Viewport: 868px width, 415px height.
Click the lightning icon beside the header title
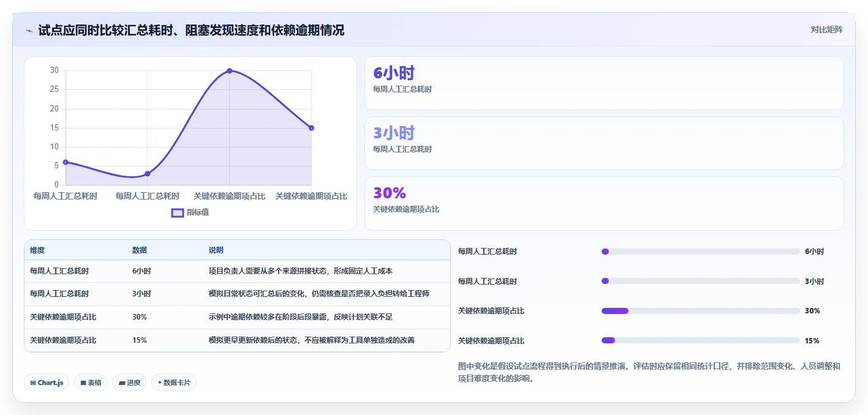[x=29, y=31]
